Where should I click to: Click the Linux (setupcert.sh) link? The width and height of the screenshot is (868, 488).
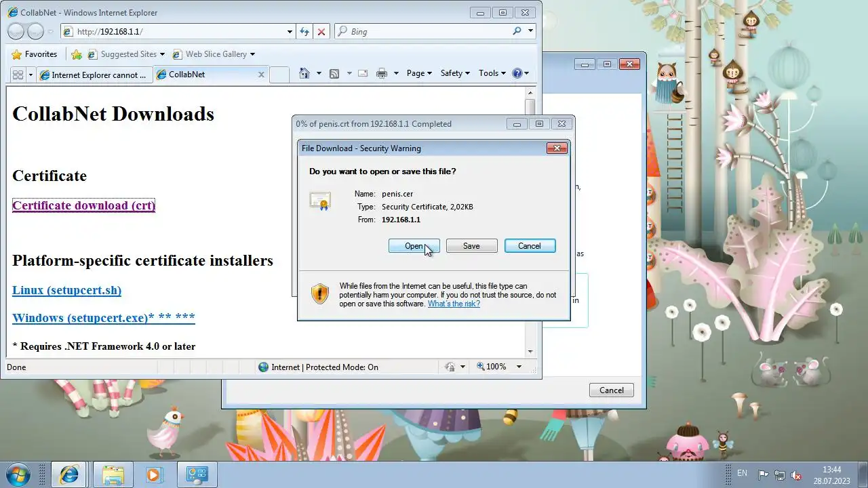pos(66,290)
